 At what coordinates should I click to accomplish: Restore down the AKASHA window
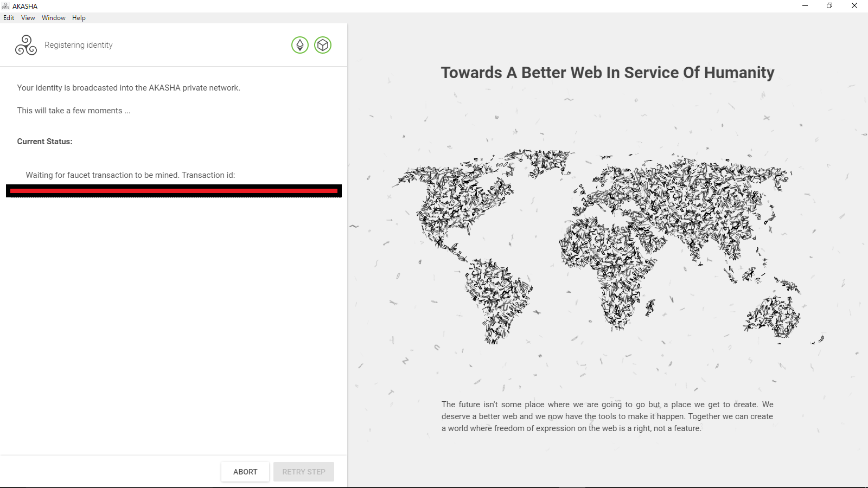pos(829,6)
